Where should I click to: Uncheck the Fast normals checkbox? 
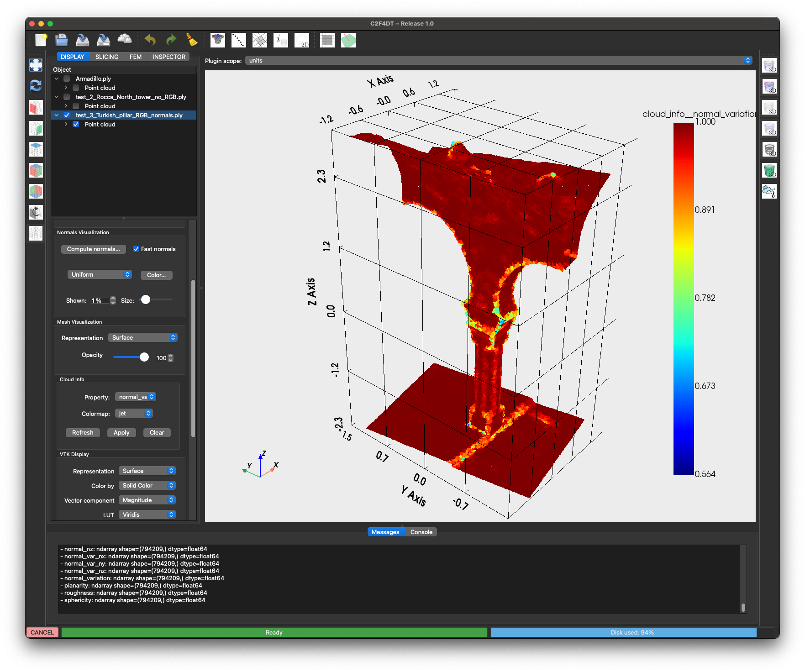[x=136, y=249]
